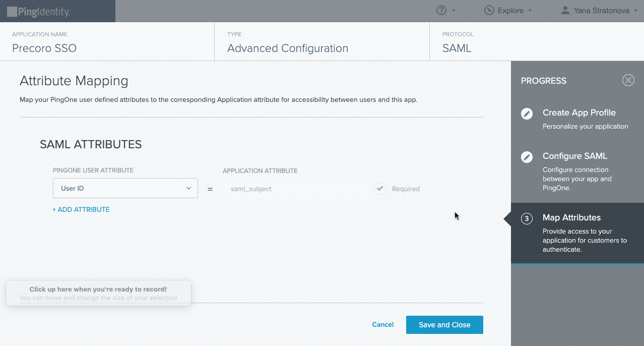
Task: Select the Map Attributes progress step
Action: (x=571, y=217)
